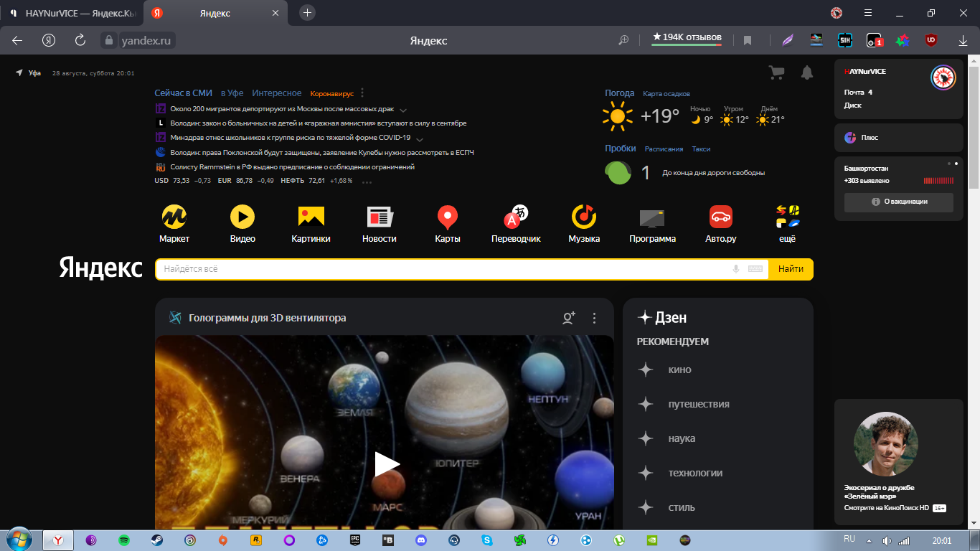Open the Программа TV guide icon
980x551 pixels.
click(652, 217)
